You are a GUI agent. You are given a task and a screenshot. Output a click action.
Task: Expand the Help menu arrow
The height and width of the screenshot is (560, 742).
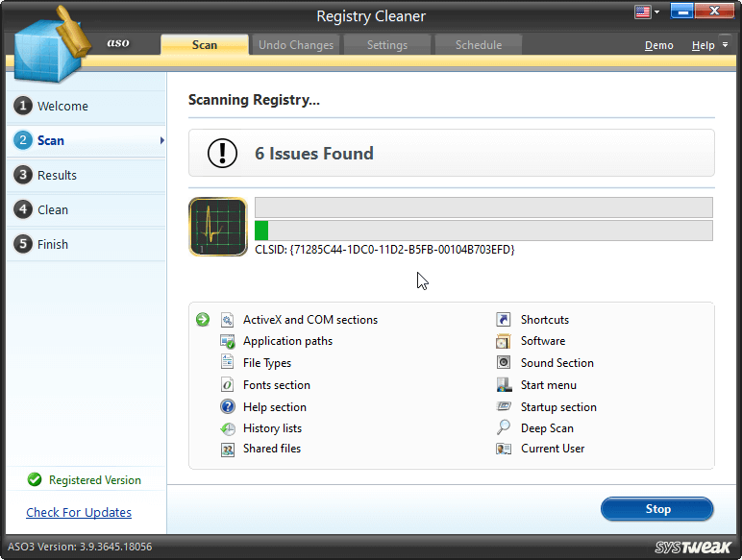725,44
